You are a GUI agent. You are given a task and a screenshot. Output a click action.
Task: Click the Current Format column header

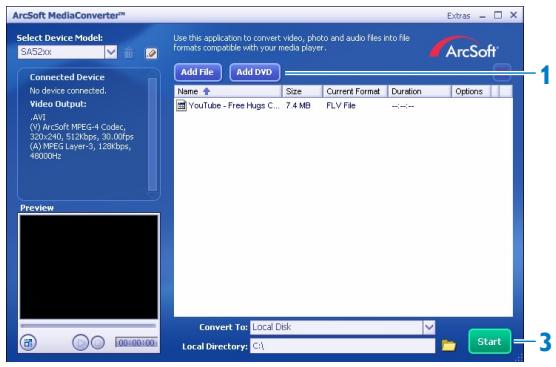(355, 91)
